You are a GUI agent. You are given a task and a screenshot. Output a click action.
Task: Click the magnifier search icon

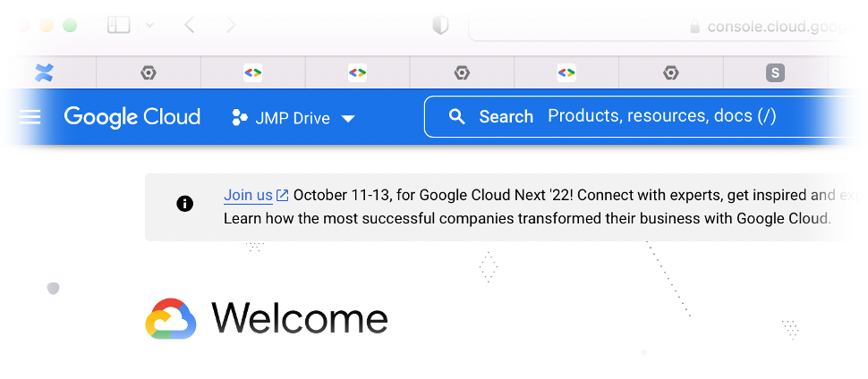pyautogui.click(x=457, y=117)
